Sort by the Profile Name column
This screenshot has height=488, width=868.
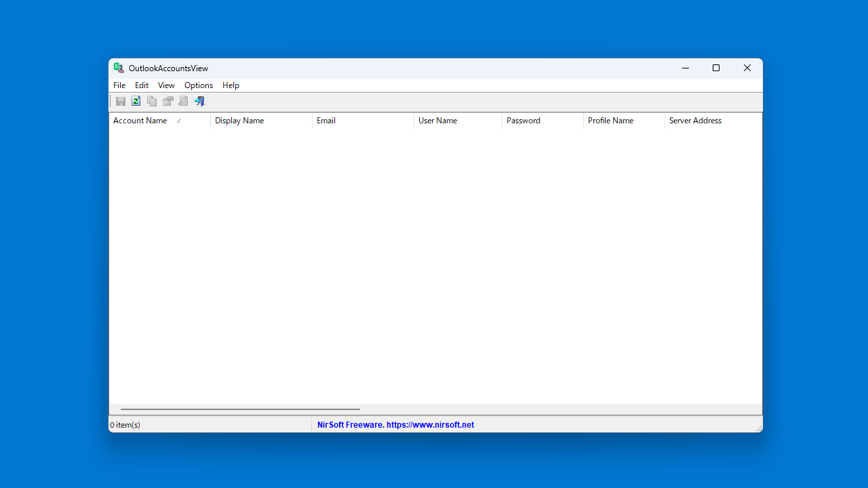pyautogui.click(x=624, y=121)
